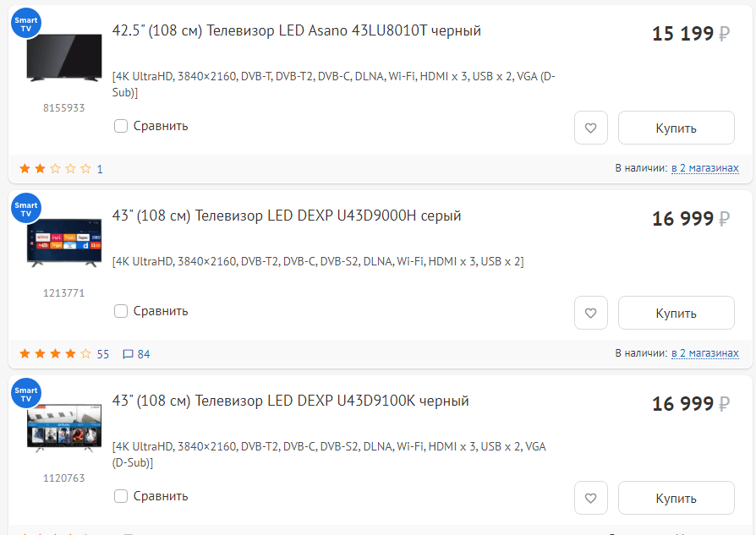Tick Сравнить checkbox for DEXP U43D9100K
756x535 pixels.
[121, 496]
